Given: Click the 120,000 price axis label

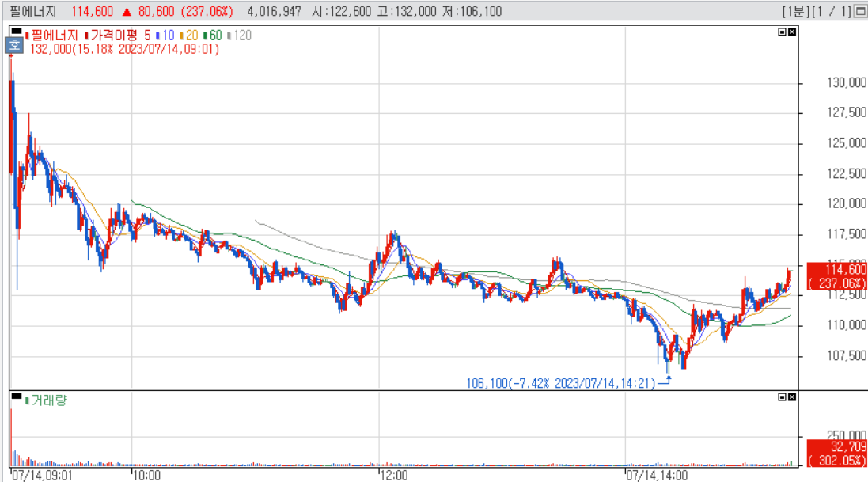Looking at the screenshot, I should [847, 204].
